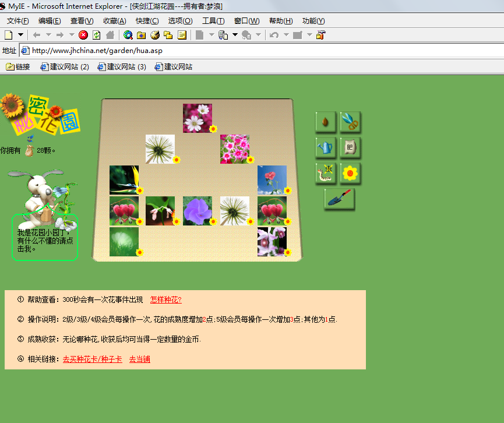Image resolution: width=504 pixels, height=423 pixels.
Task: Select the purple orchid plot
Action: click(x=272, y=242)
